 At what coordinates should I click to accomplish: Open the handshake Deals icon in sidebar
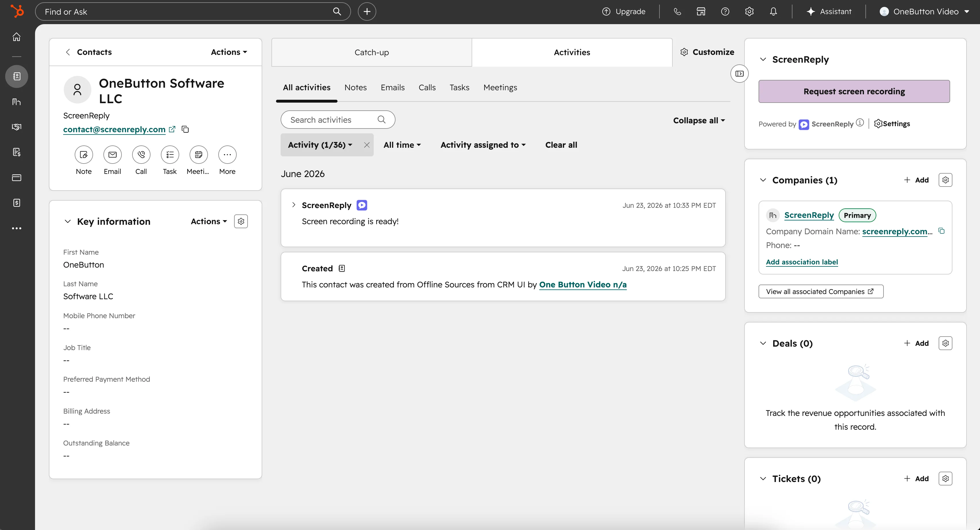click(16, 127)
